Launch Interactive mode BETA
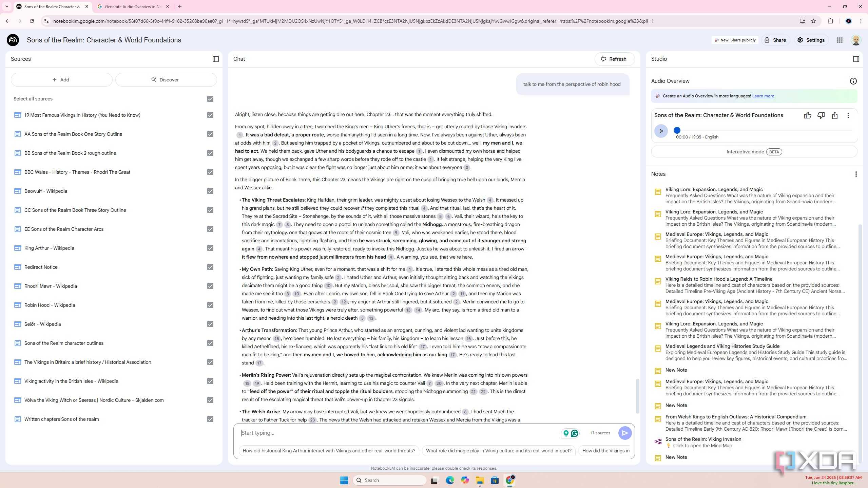The height and width of the screenshot is (488, 868). pos(754,152)
